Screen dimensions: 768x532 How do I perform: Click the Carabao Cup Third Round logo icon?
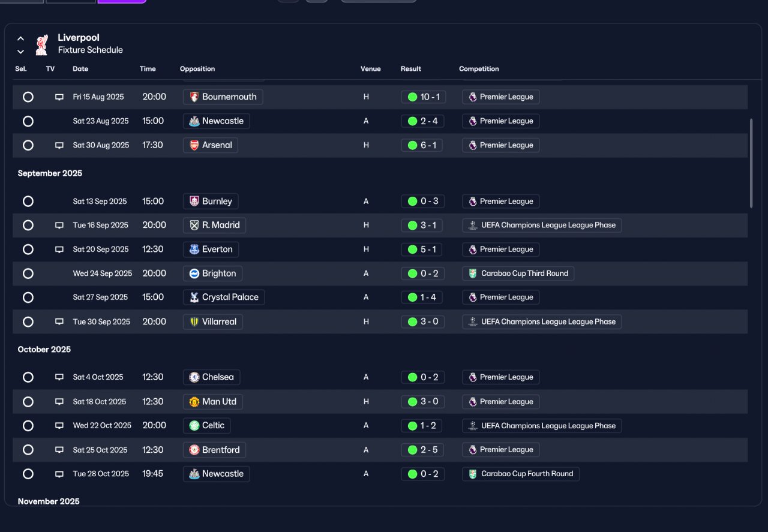[x=473, y=273]
